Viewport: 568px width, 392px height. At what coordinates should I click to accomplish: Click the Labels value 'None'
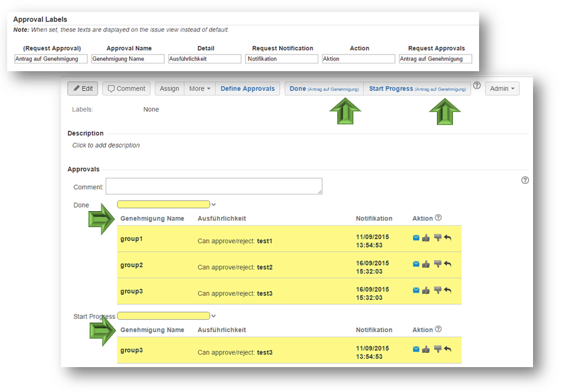tap(151, 109)
